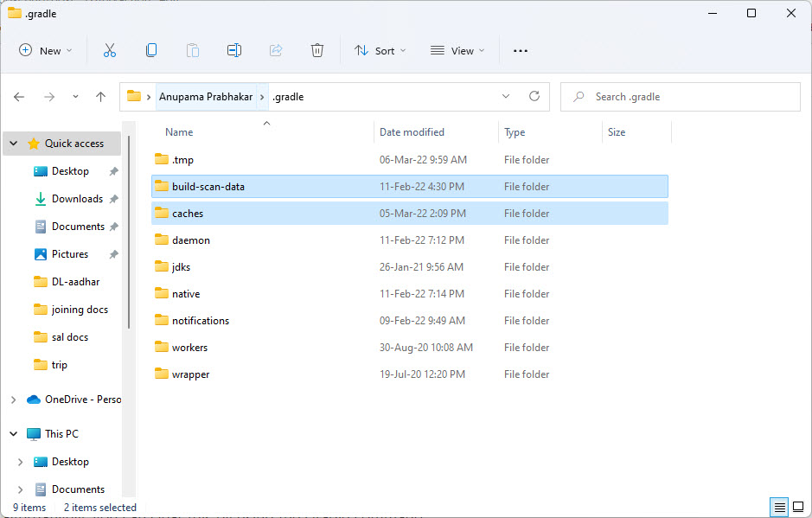
Task: Click the search magnifier icon
Action: pos(579,97)
